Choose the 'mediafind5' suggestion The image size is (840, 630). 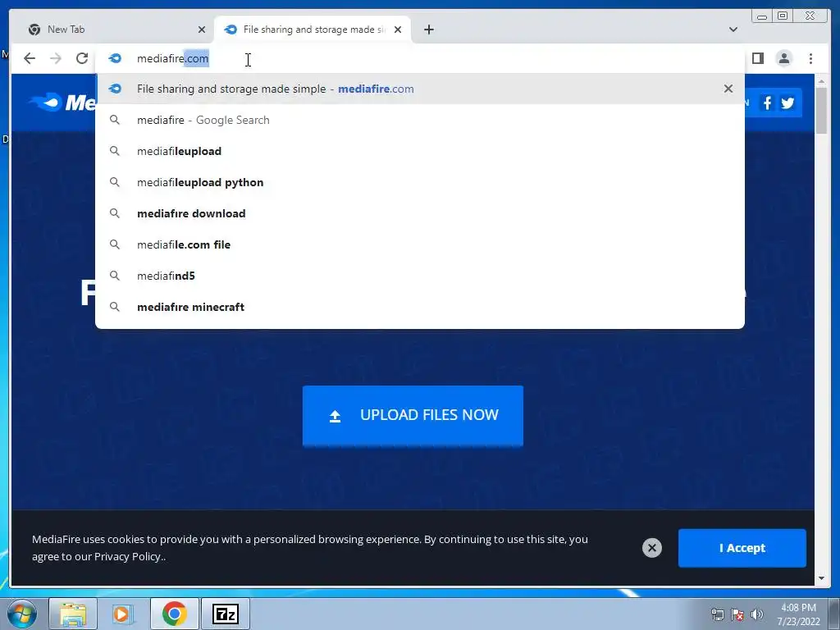coord(419,276)
